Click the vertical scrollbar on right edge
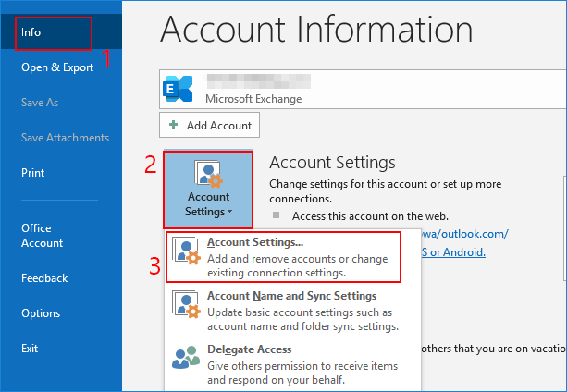The image size is (567, 392). pyautogui.click(x=564, y=227)
